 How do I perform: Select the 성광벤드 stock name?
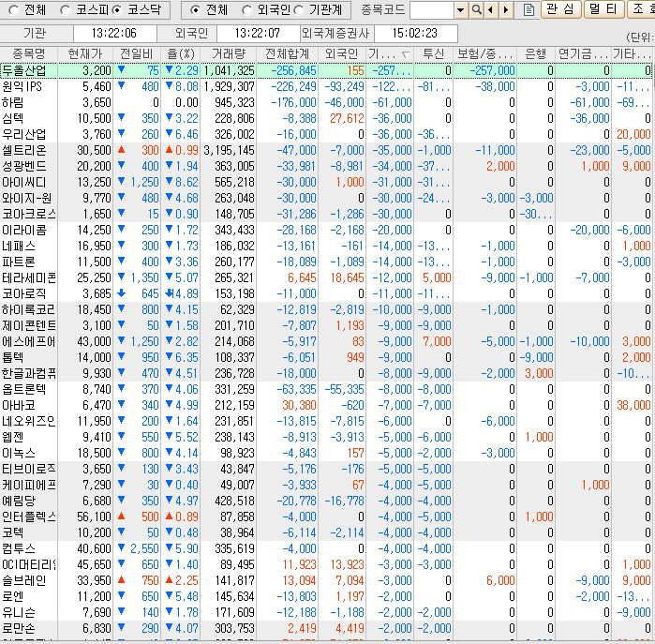coord(23,166)
